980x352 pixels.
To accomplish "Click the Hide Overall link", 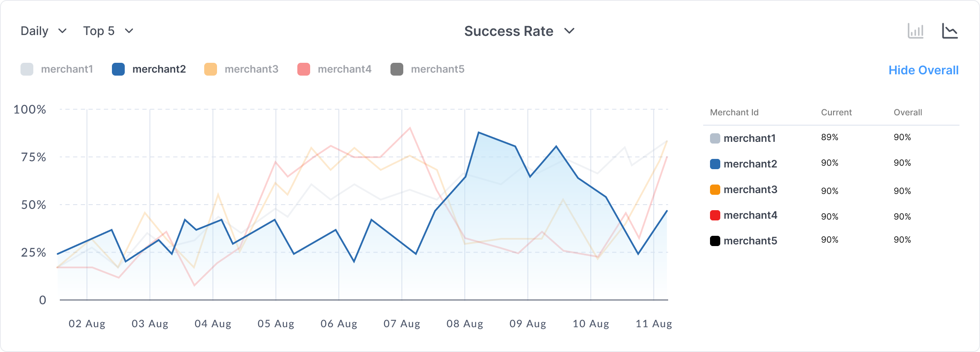I will pos(923,70).
